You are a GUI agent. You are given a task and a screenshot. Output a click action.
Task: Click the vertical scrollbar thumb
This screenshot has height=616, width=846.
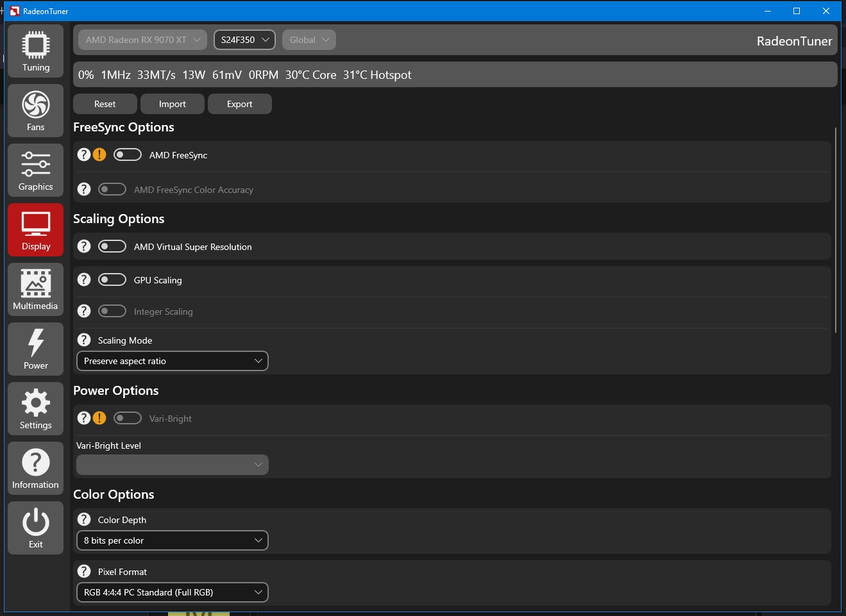pos(836,229)
